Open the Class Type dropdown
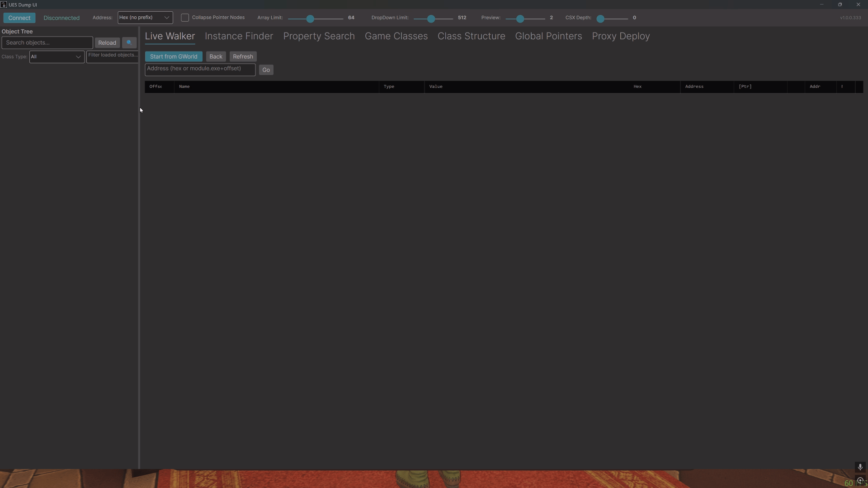 57,57
